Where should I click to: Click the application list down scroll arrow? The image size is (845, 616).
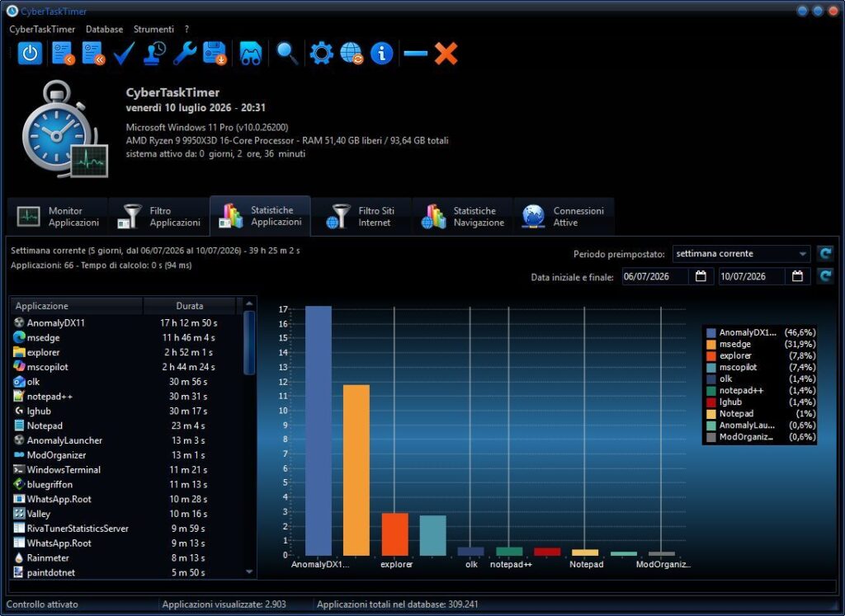click(x=249, y=571)
